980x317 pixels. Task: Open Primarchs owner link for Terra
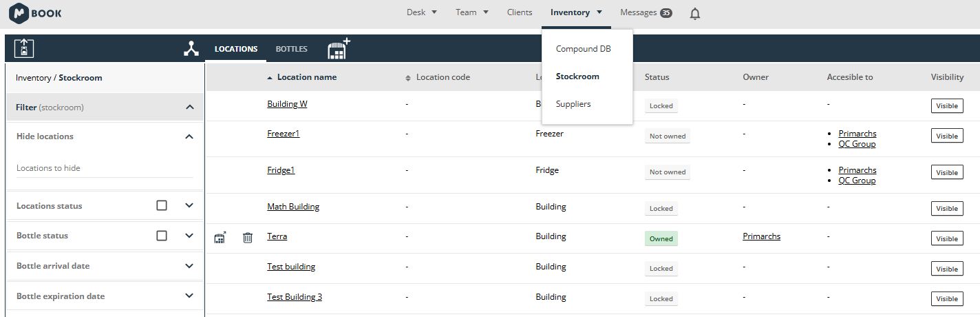(762, 236)
